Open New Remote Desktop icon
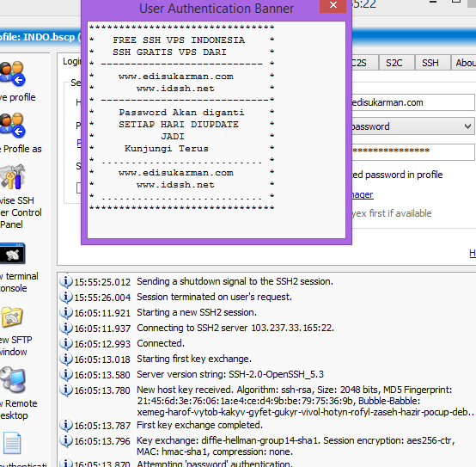This screenshot has height=467, width=476. [13, 380]
